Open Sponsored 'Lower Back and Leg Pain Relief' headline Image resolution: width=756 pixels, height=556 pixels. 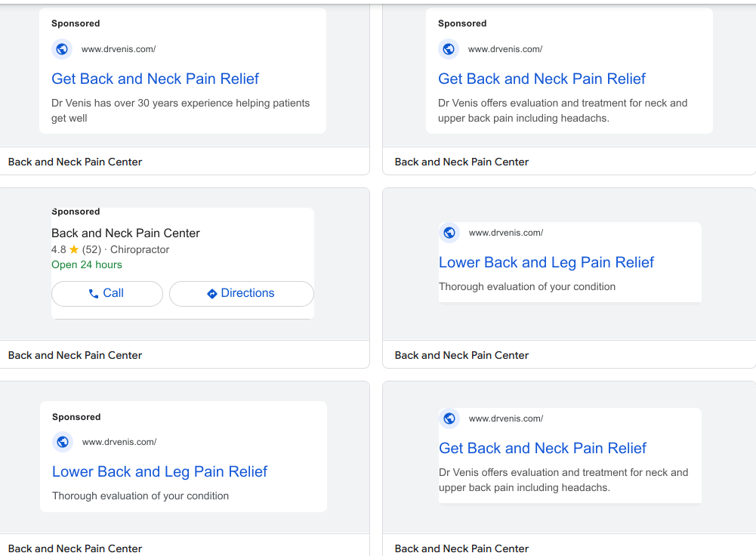[159, 471]
